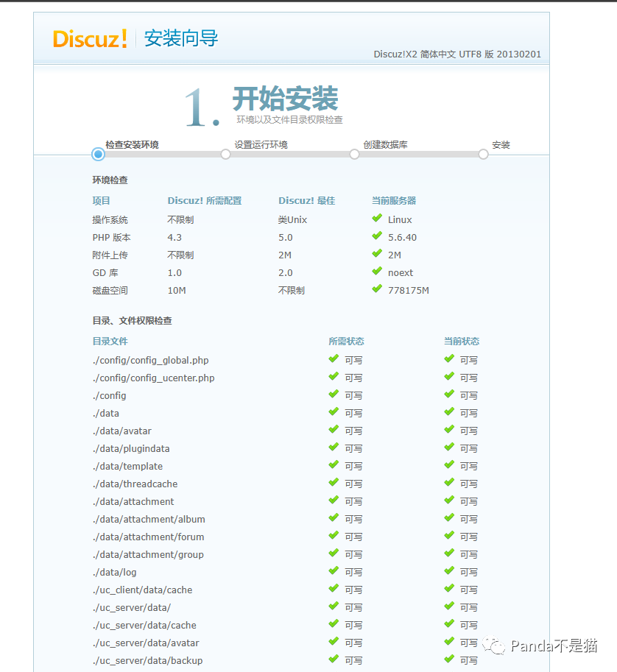
Task: Click current-status check for ./data/attachment/album
Action: point(449,518)
